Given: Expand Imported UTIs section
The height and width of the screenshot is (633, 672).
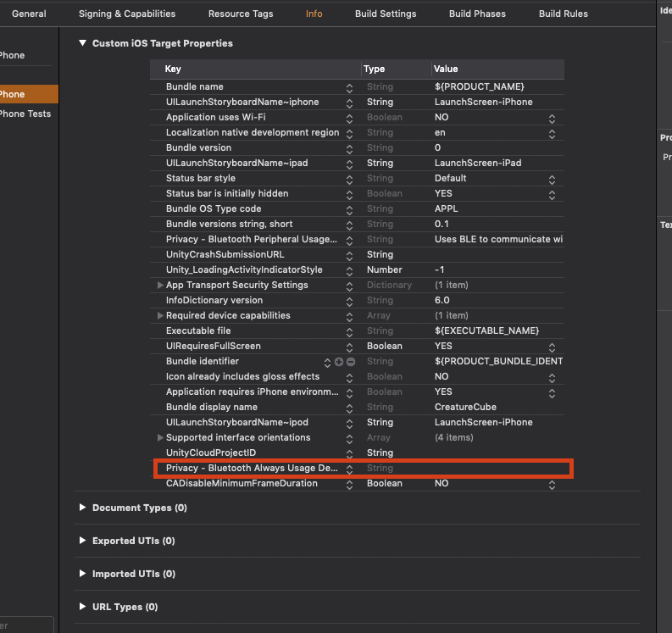Looking at the screenshot, I should point(82,574).
